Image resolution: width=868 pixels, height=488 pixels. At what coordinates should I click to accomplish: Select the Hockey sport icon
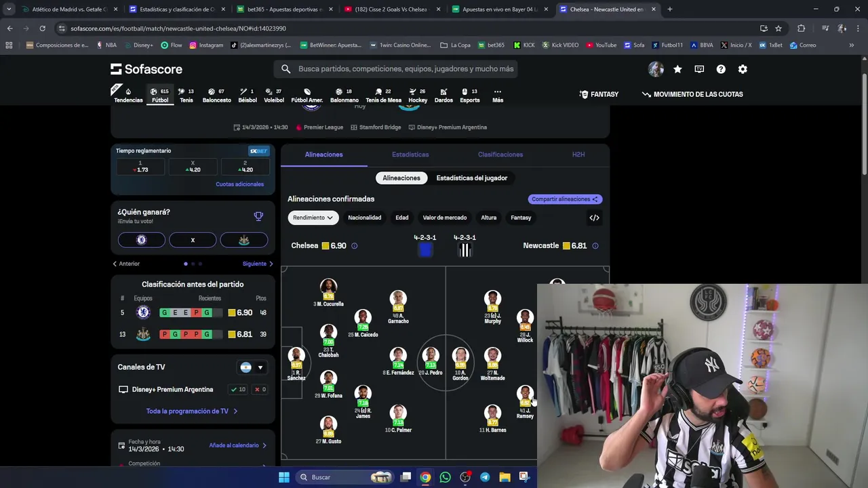tap(418, 96)
